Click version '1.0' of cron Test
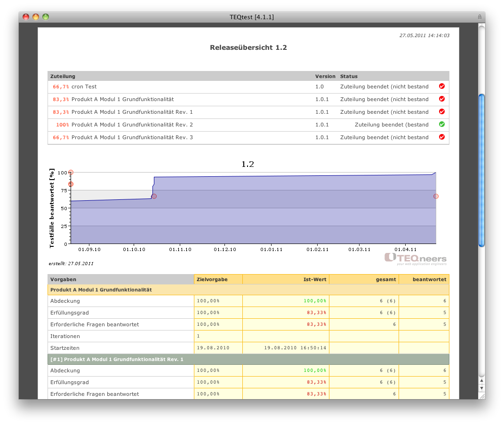Screen dimensions: 504x425 click(319, 87)
